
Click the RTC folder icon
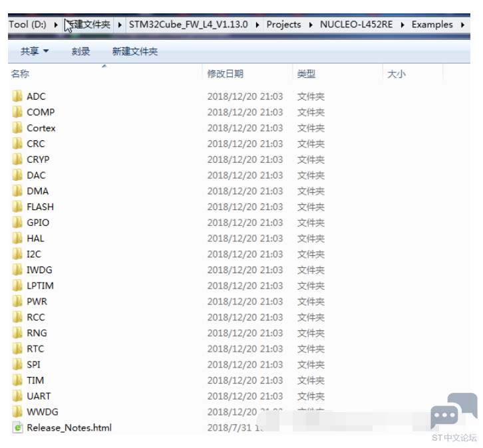point(17,348)
